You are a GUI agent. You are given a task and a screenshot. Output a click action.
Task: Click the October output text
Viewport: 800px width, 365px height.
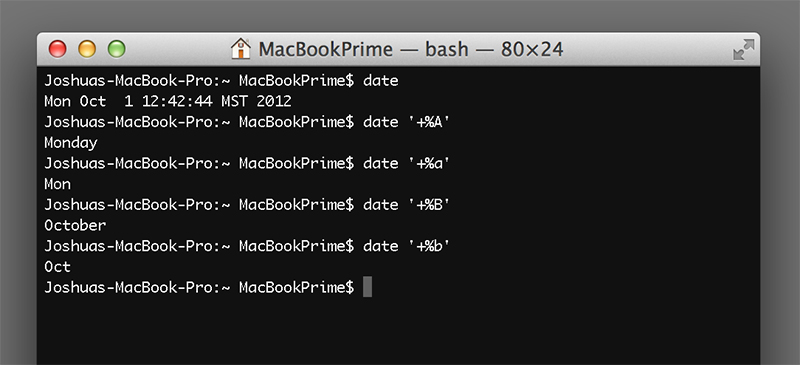(75, 225)
